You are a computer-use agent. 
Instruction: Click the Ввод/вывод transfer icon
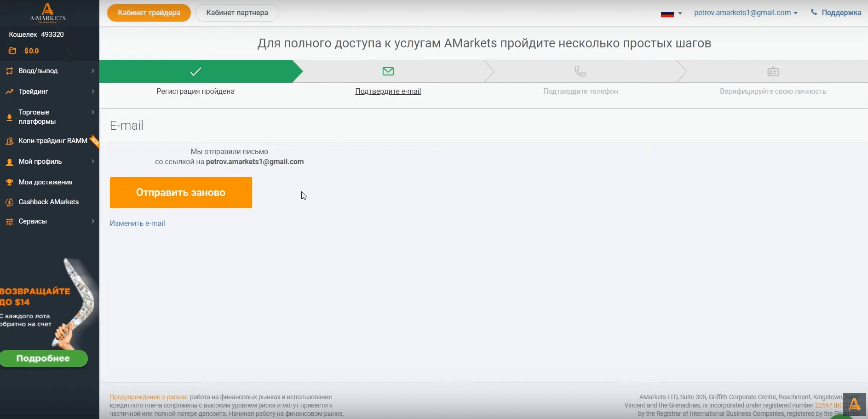click(9, 71)
